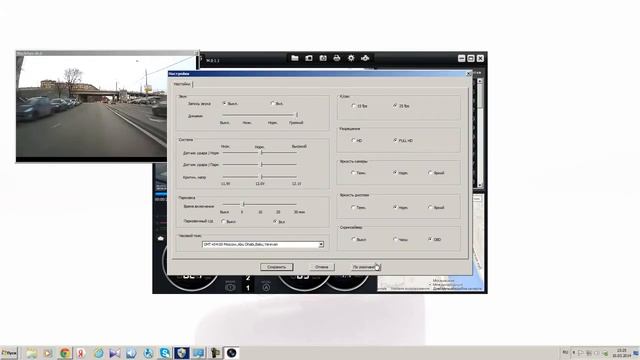Click the main window scrollbar up arrow
This screenshot has height=360, width=640.
pos(480,81)
